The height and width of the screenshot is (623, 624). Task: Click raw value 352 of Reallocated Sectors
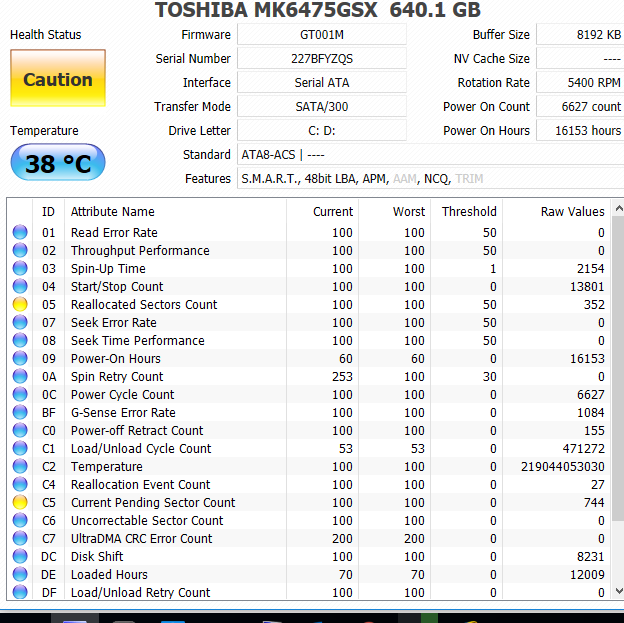pos(594,305)
